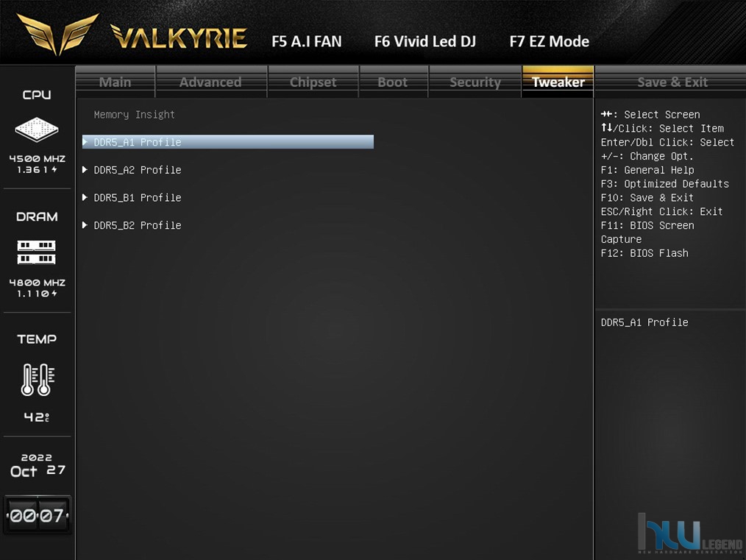Click the Oct 27 date display
The width and height of the screenshot is (746, 560).
[x=38, y=471]
